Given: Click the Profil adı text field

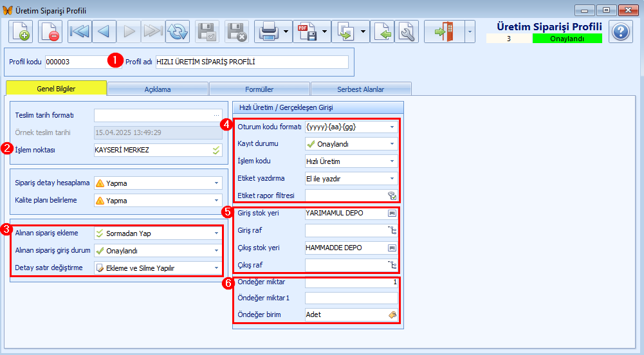Looking at the screenshot, I should [x=252, y=62].
